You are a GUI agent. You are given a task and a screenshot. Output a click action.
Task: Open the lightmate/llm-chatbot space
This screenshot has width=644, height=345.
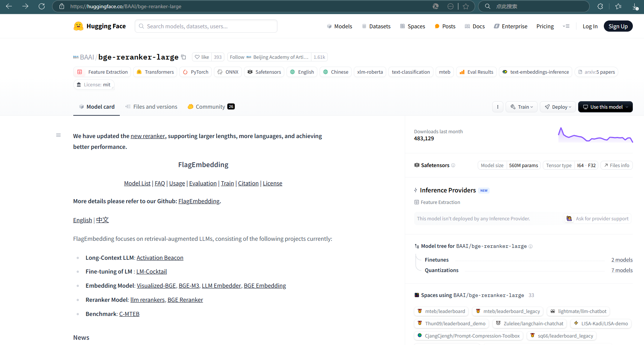578,311
